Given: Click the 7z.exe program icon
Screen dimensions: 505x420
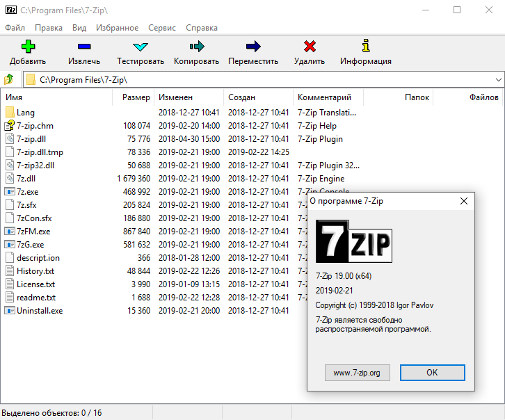Looking at the screenshot, I should point(10,191).
